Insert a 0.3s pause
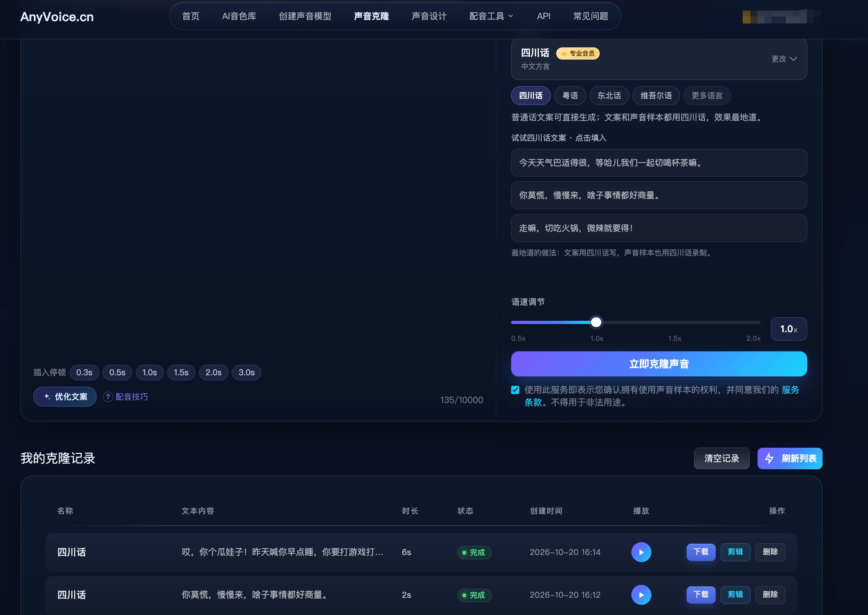The image size is (868, 615). (x=84, y=373)
